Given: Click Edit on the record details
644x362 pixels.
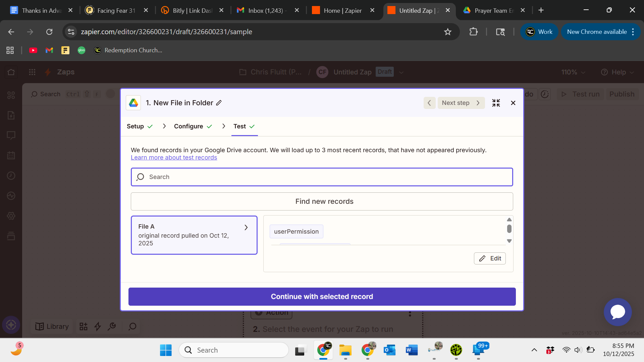Looking at the screenshot, I should tap(490, 258).
